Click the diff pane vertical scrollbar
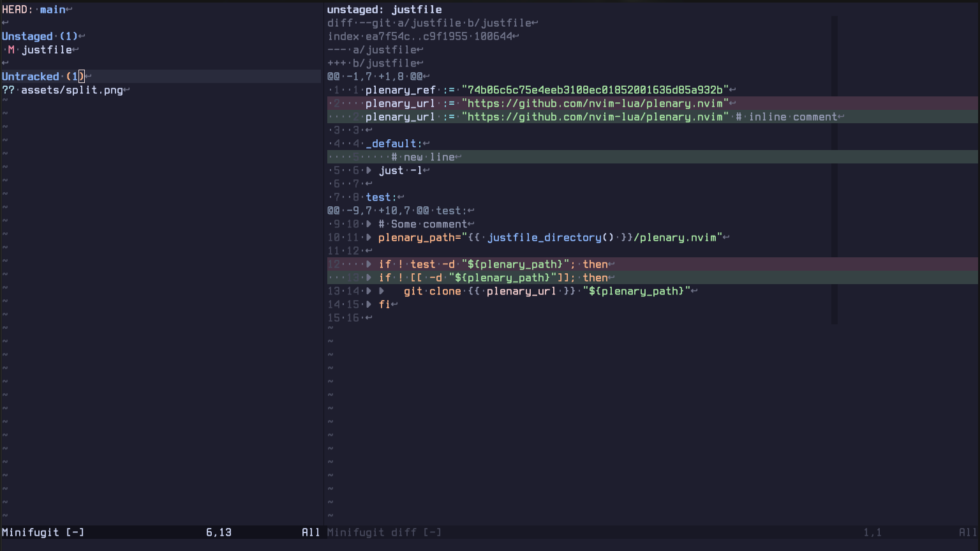This screenshot has width=980, height=551. point(835,170)
